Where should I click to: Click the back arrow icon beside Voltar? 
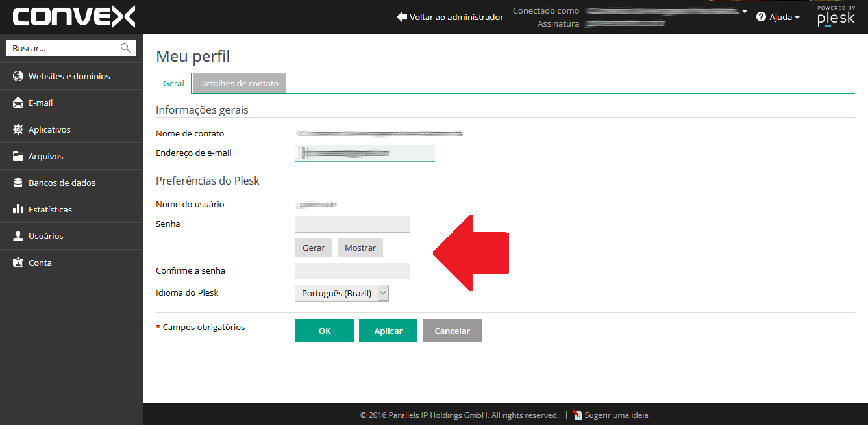(402, 17)
